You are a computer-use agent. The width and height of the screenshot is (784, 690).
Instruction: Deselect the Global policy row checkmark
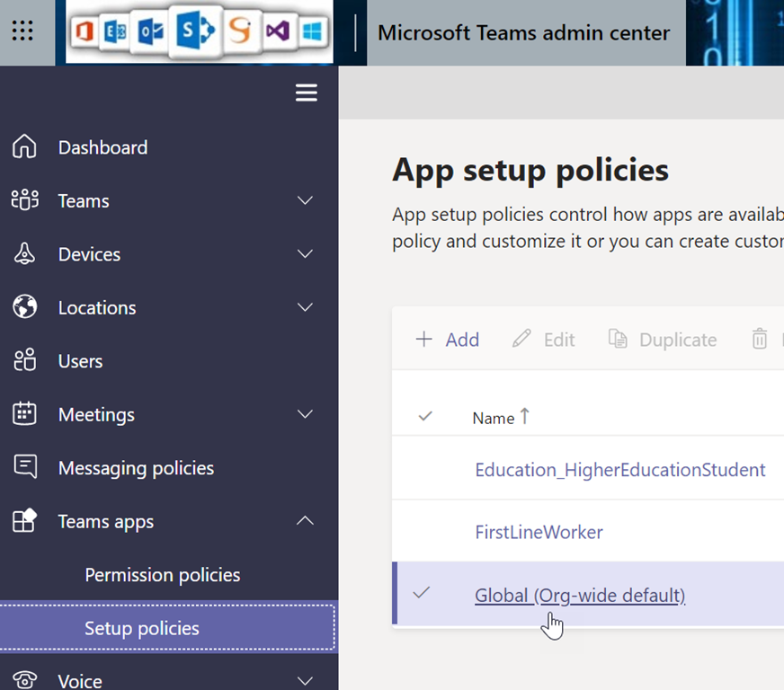coord(421,593)
